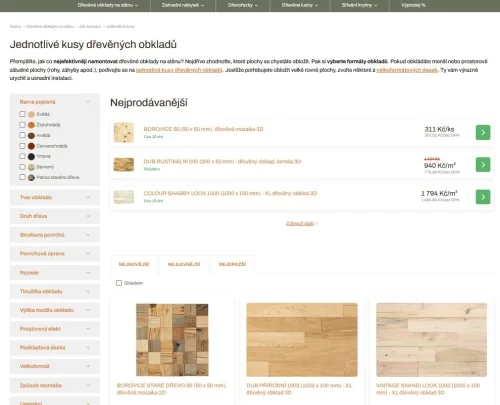500x405 pixels.
Task: Expand the Tloušťka obkladu filter section
Action: click(55, 291)
